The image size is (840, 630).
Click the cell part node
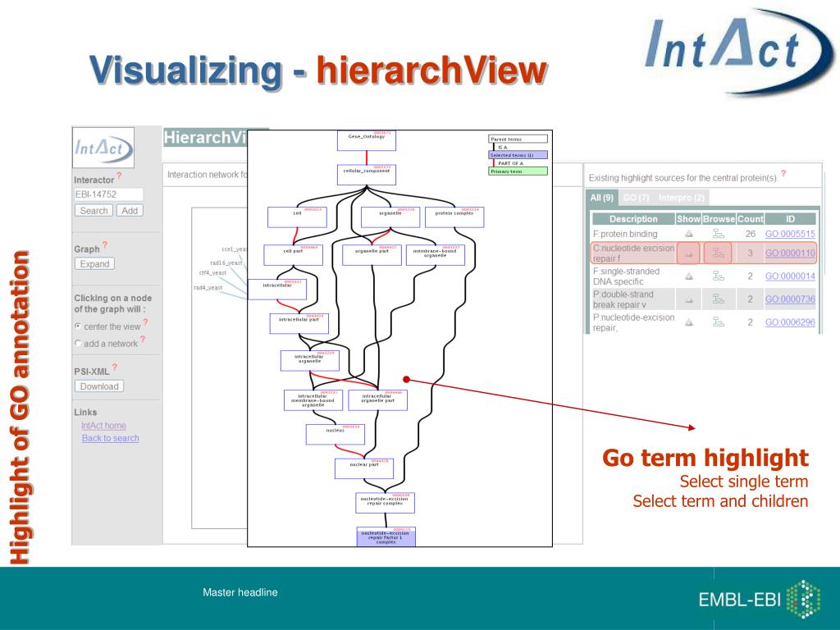[x=293, y=255]
